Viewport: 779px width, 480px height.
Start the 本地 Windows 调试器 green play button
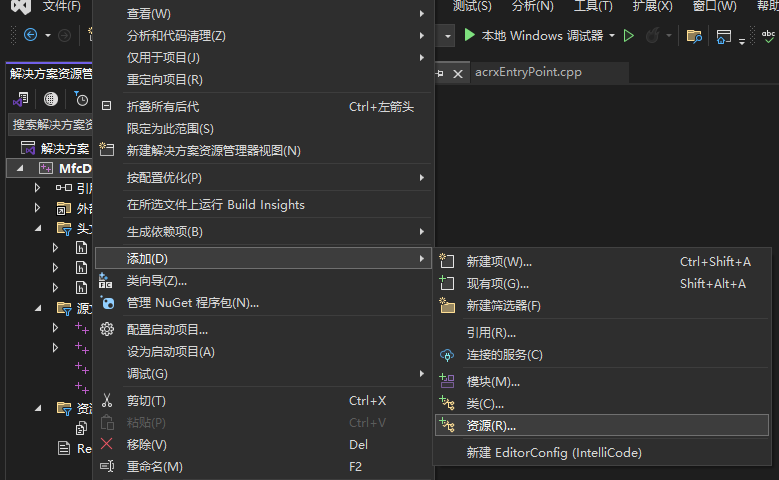[469, 35]
